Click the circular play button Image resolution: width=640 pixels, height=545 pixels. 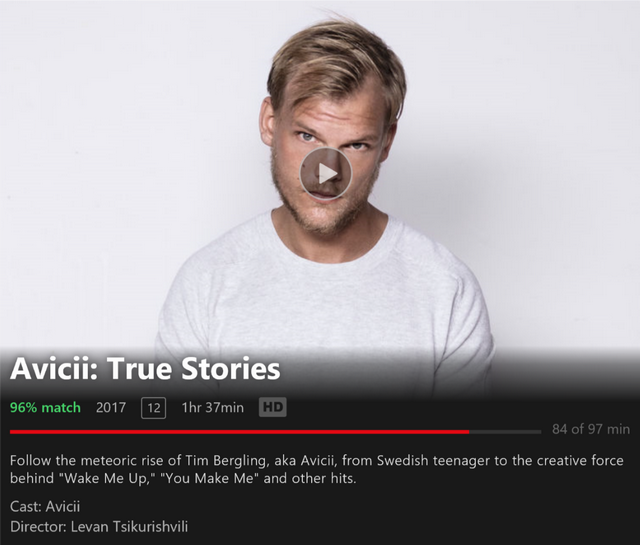(x=325, y=174)
